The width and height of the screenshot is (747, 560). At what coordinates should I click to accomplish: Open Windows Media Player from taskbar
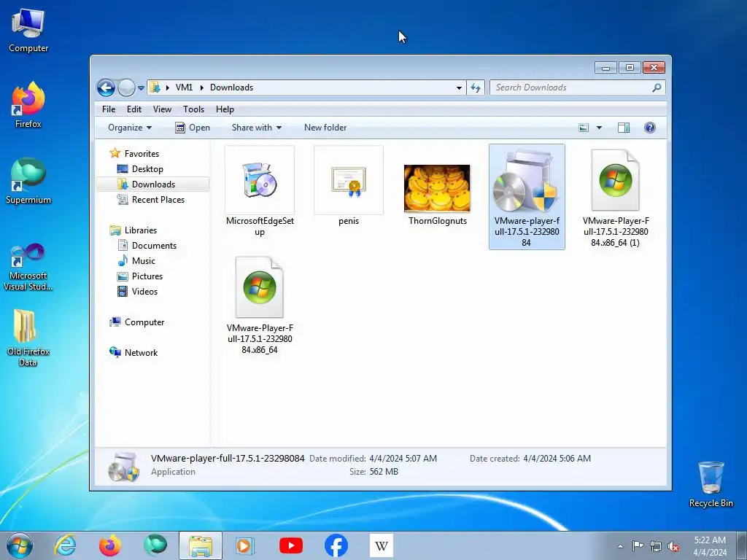(245, 545)
